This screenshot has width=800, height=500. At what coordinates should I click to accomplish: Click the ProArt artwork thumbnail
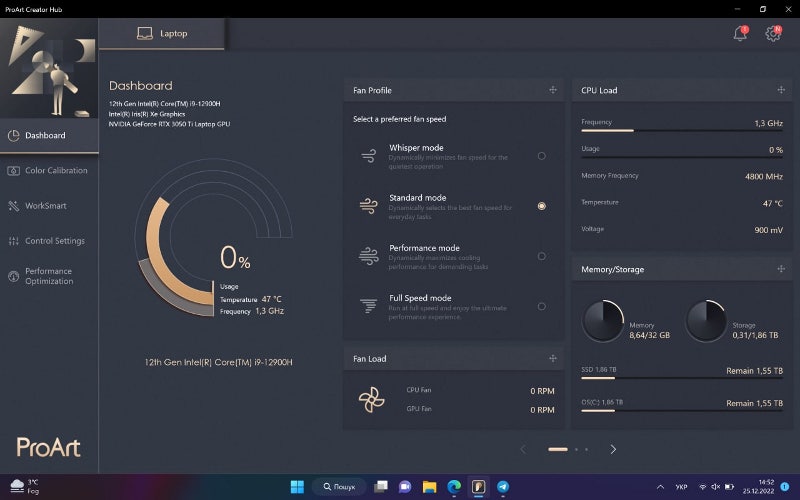(x=48, y=68)
